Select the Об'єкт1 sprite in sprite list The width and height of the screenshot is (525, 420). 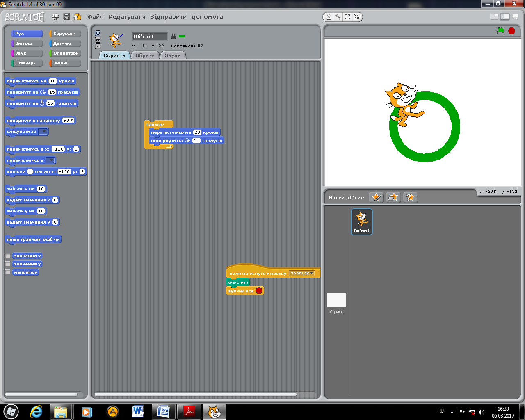point(362,221)
